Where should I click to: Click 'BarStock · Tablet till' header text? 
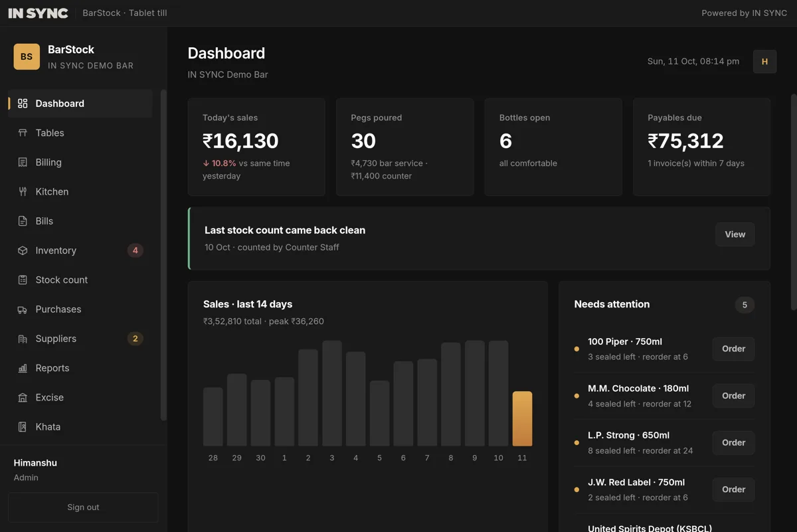pos(125,13)
